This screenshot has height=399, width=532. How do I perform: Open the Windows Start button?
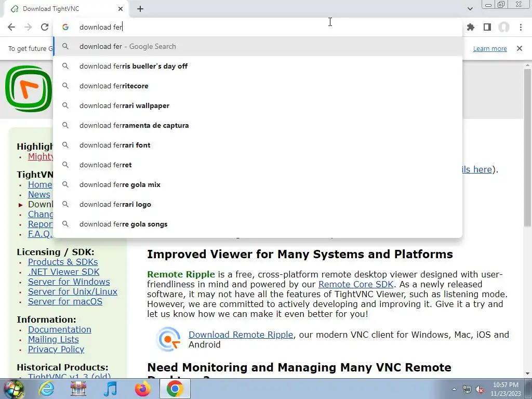coord(14,389)
